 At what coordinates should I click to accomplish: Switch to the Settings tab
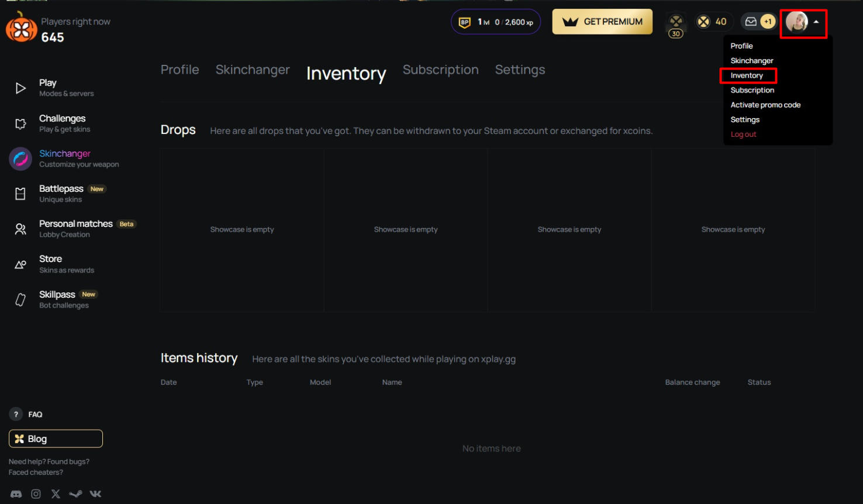point(520,70)
